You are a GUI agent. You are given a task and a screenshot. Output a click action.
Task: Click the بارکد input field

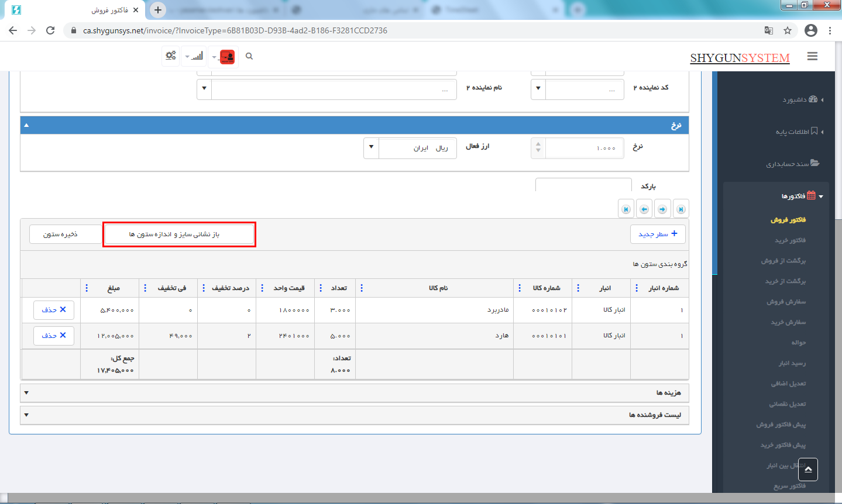tap(583, 185)
